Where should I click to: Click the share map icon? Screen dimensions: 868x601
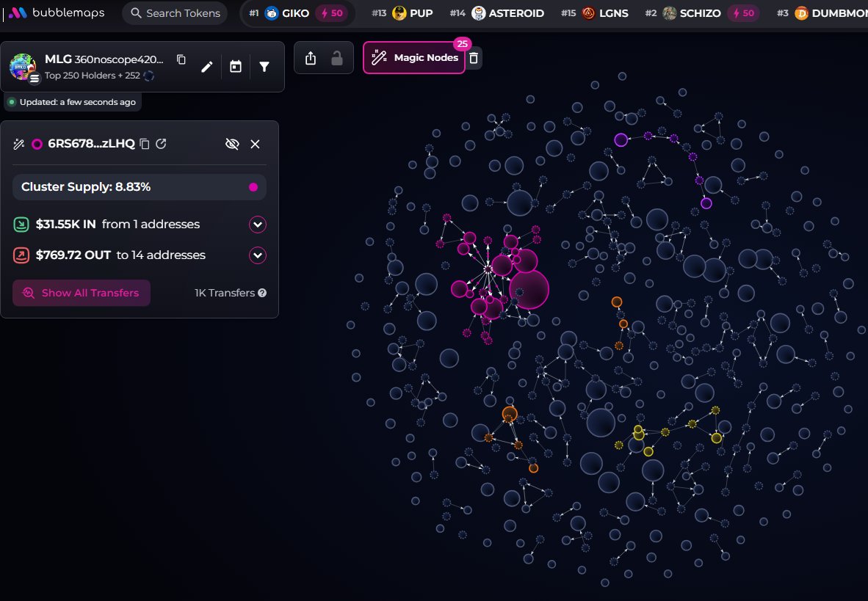coord(311,58)
